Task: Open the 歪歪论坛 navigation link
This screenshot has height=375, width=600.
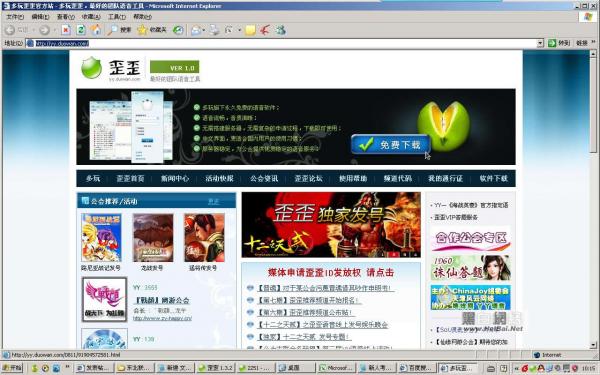Action: [x=308, y=179]
